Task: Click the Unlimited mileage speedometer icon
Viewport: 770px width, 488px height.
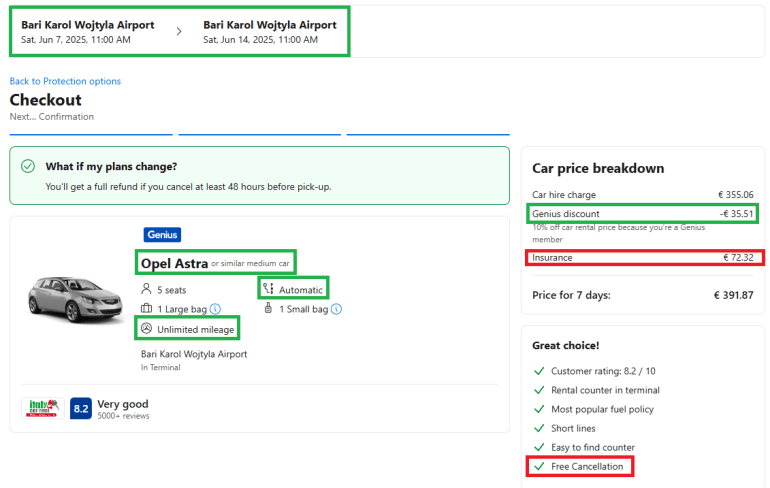Action: click(x=146, y=329)
